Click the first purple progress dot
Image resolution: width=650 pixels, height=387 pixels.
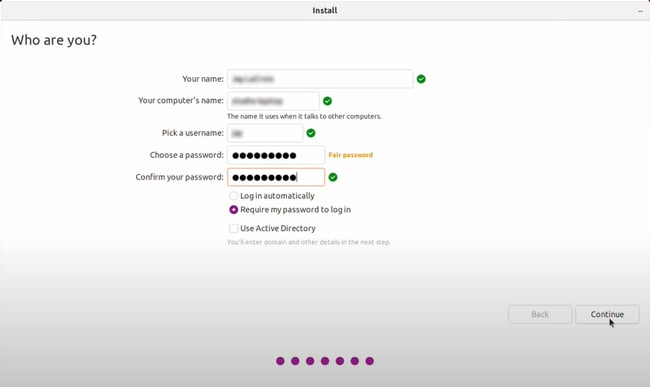click(280, 361)
